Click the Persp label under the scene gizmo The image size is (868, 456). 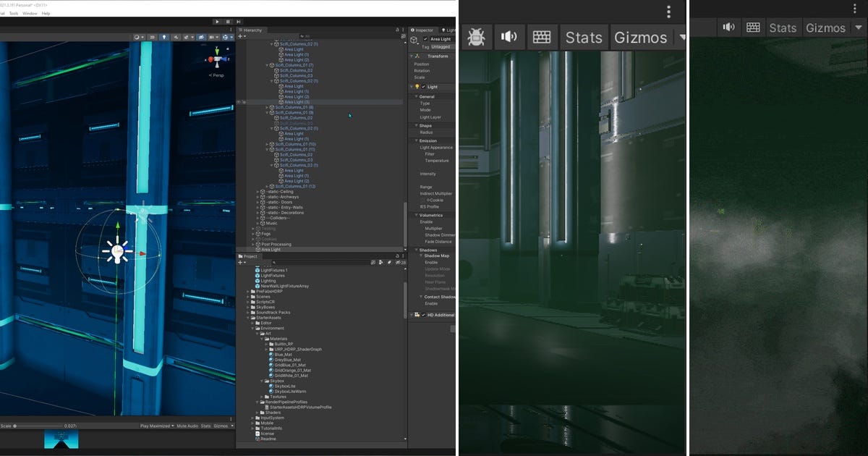(217, 75)
